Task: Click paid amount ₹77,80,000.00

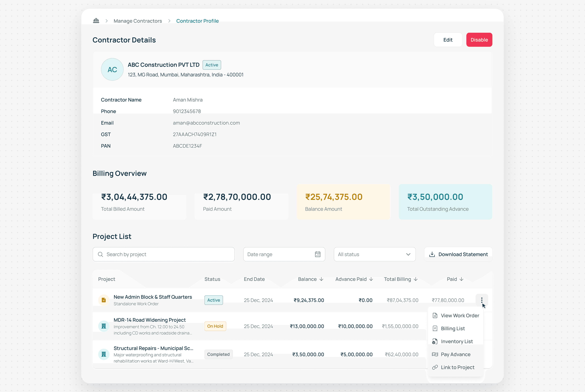Action: pyautogui.click(x=448, y=300)
